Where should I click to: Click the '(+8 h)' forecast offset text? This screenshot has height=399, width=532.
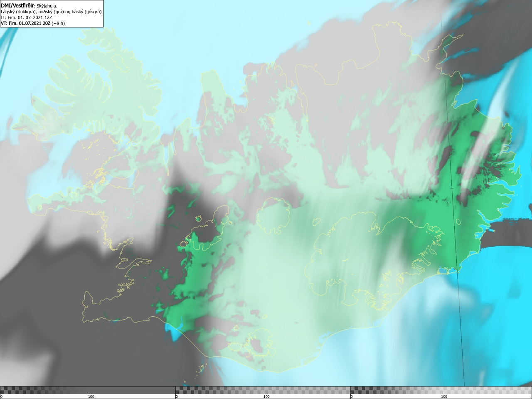click(58, 23)
